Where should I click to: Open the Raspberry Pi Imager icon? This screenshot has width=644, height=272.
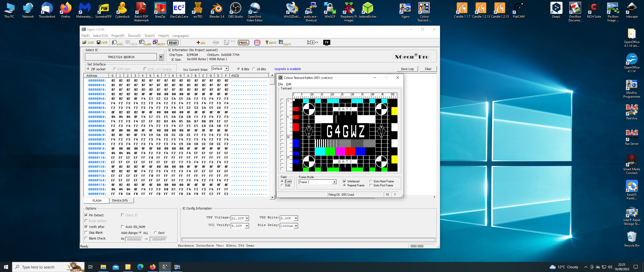(349, 12)
